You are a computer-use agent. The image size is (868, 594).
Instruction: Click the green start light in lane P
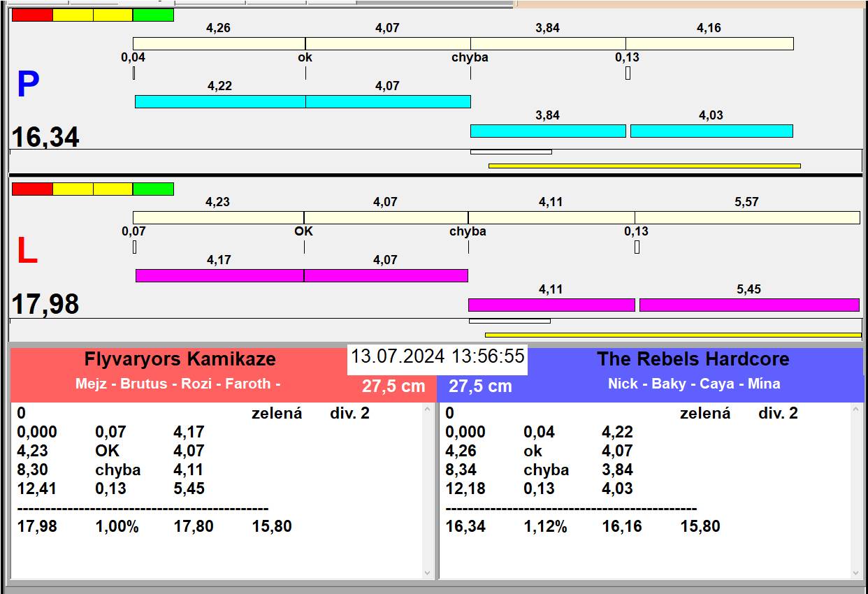[x=153, y=15]
